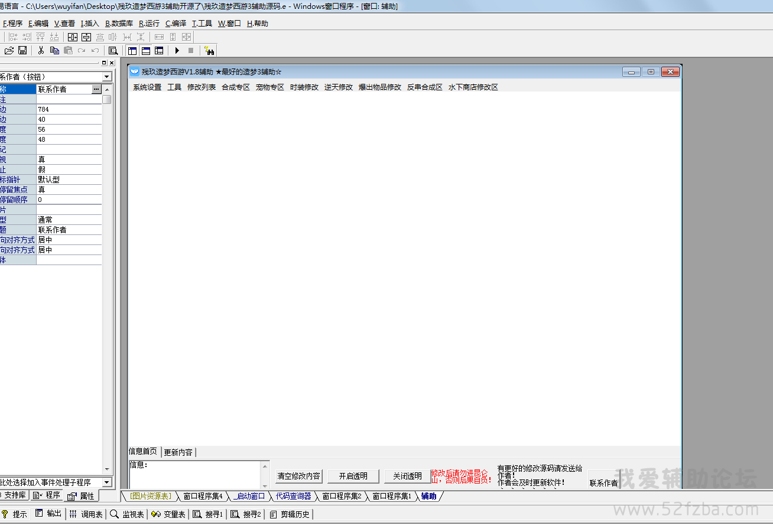The width and height of the screenshot is (773, 532).
Task: Open the 支持库 panel tab
Action: (14, 495)
